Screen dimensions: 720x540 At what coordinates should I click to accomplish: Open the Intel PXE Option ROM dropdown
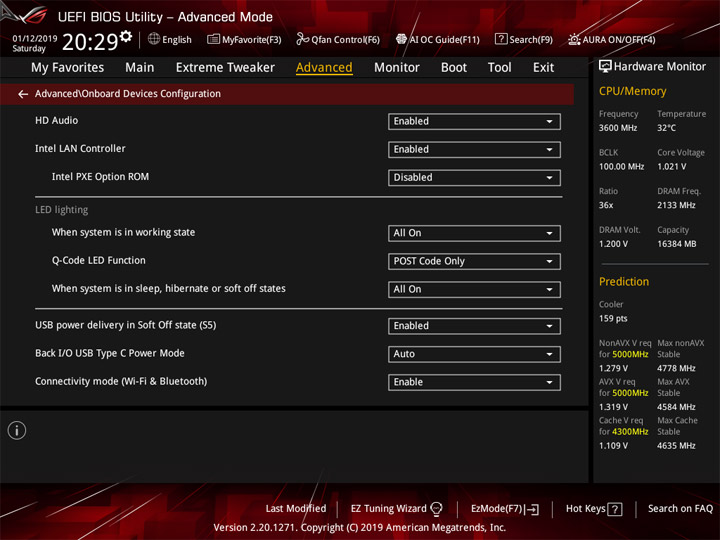tap(474, 178)
